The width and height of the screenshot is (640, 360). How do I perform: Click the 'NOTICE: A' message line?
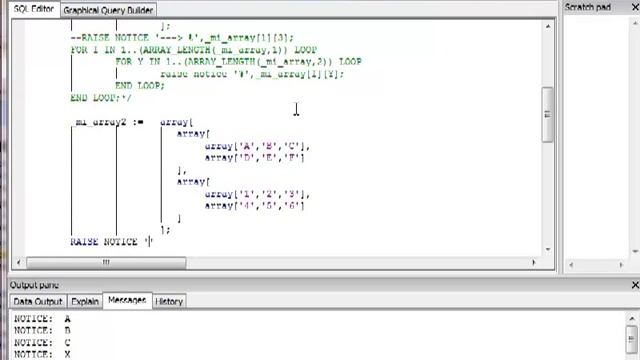pos(42,318)
